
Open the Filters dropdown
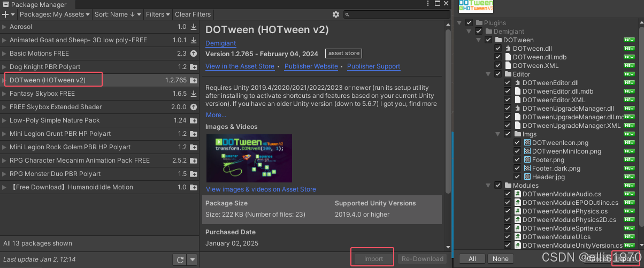coord(158,14)
